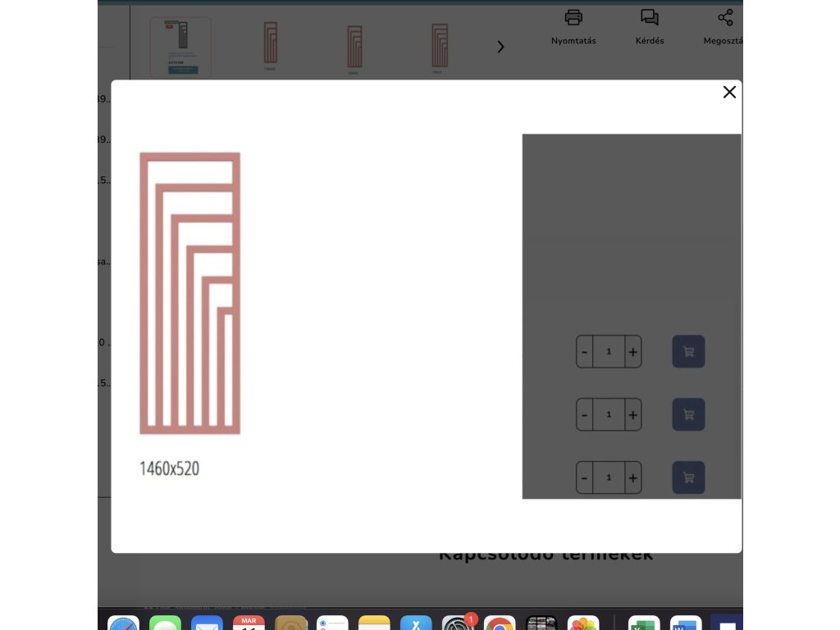
Task: Add bottom row product to cart
Action: pos(688,477)
